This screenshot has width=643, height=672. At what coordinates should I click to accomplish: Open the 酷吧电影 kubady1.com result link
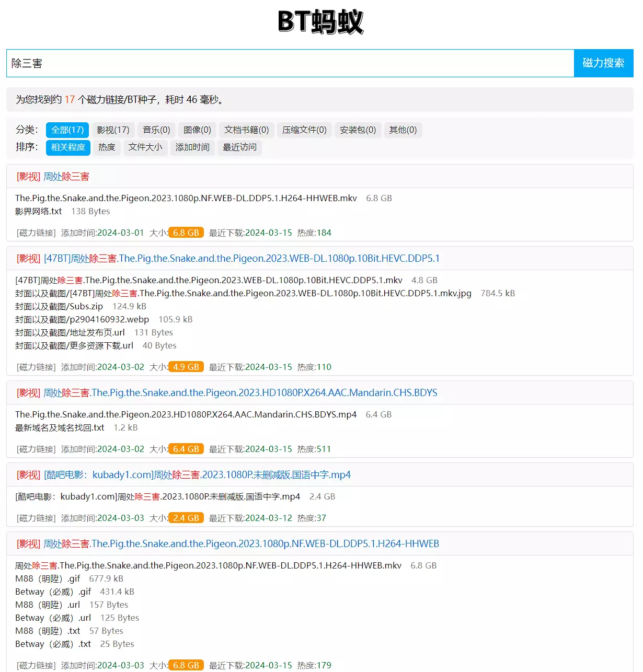pyautogui.click(x=197, y=475)
